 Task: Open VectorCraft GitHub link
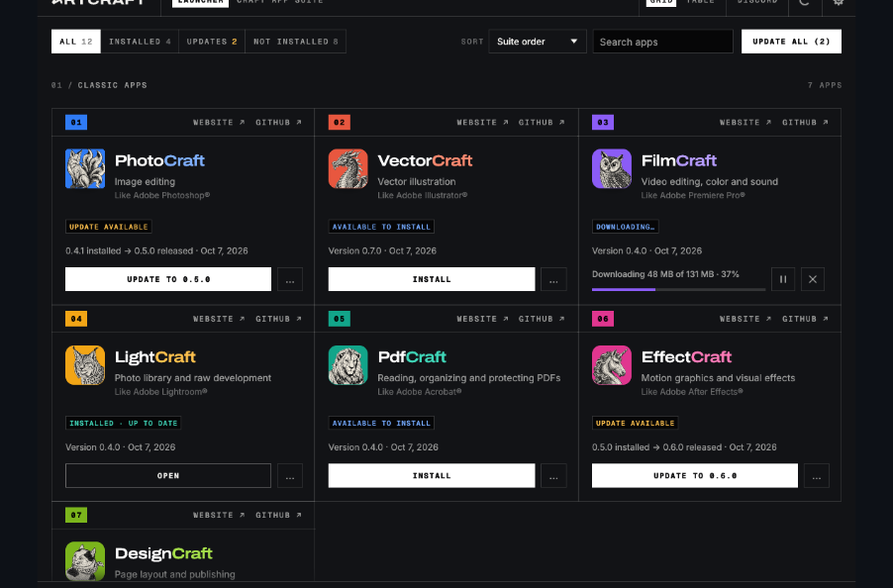tap(542, 123)
